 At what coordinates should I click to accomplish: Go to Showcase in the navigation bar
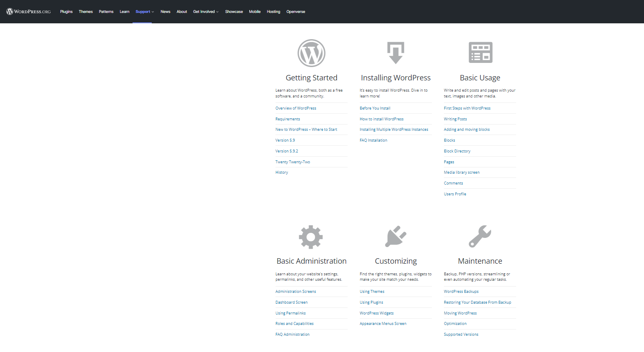[x=234, y=12]
